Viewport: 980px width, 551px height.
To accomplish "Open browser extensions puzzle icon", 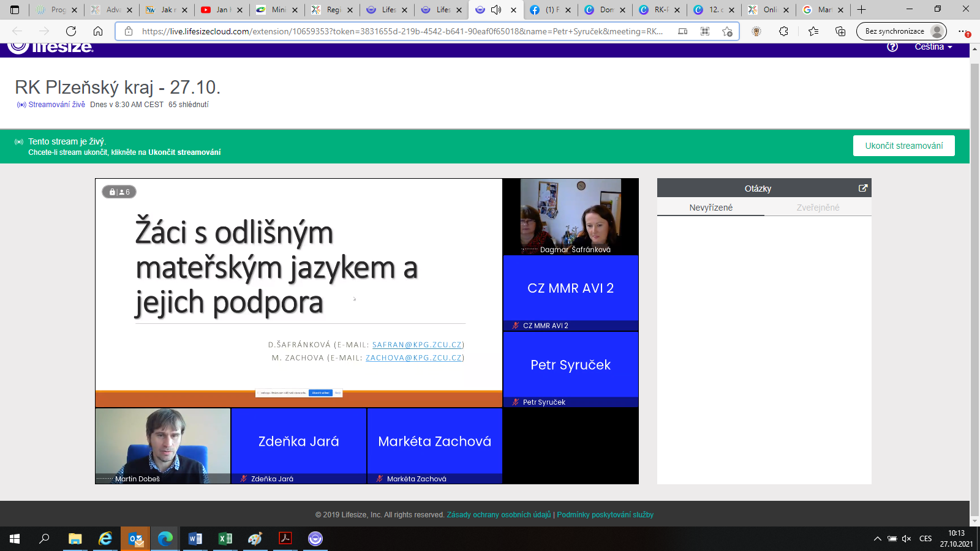I will (x=783, y=31).
